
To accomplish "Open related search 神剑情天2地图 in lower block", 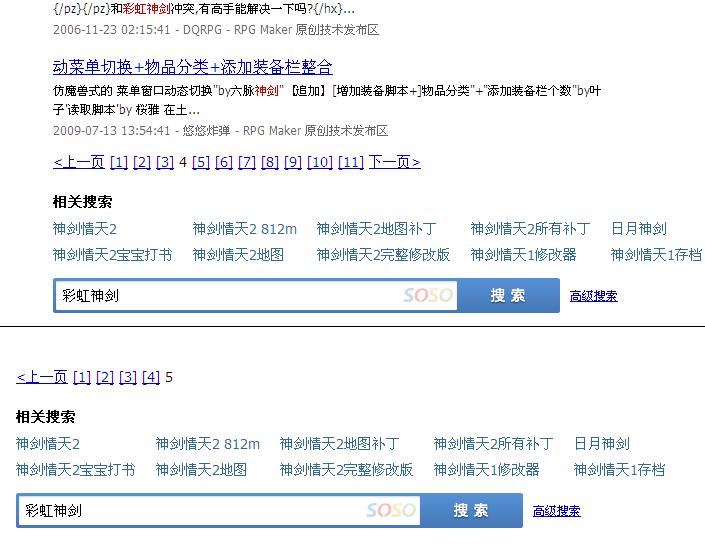I will (x=201, y=470).
